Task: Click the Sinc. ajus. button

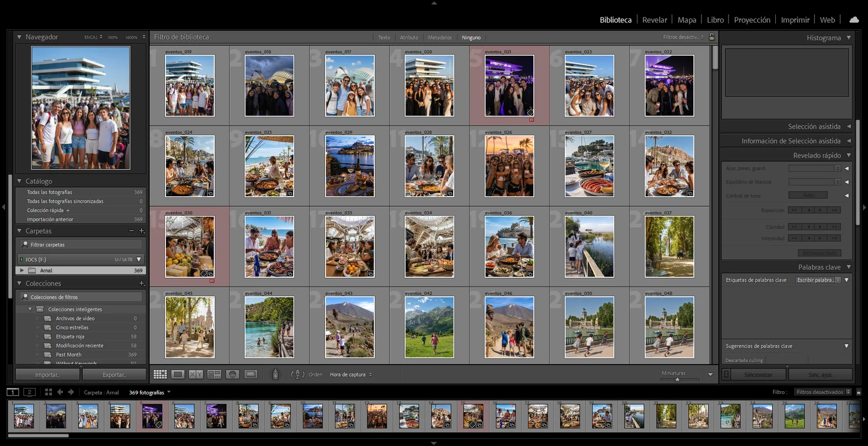Action: [820, 374]
